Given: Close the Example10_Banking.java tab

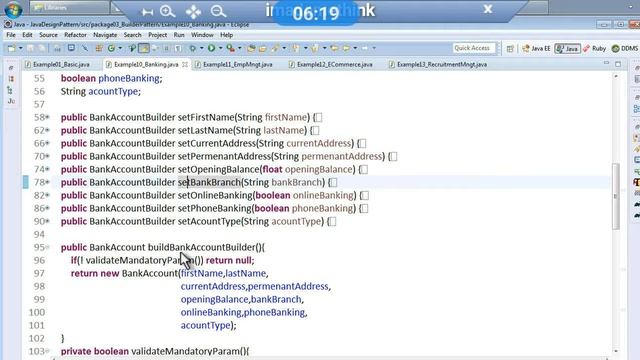Looking at the screenshot, I should pyautogui.click(x=185, y=64).
